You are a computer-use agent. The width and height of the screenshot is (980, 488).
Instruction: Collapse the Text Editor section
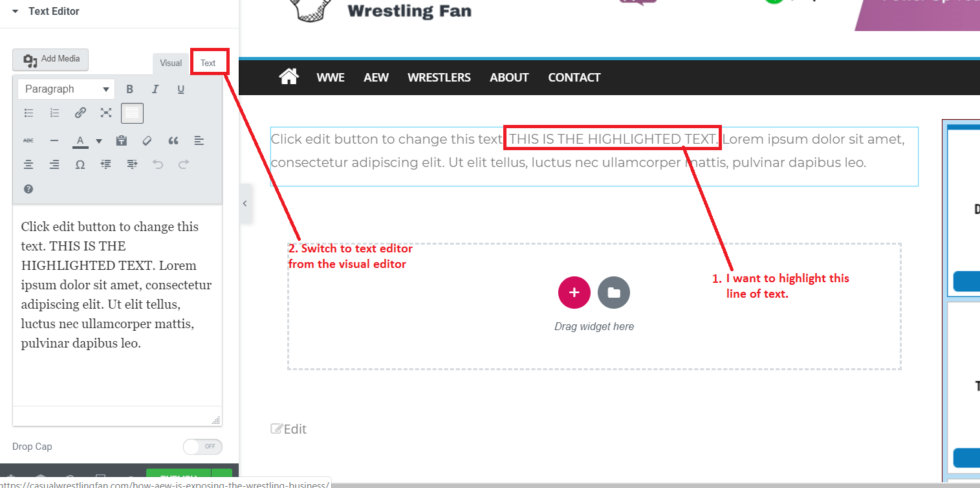[x=15, y=12]
